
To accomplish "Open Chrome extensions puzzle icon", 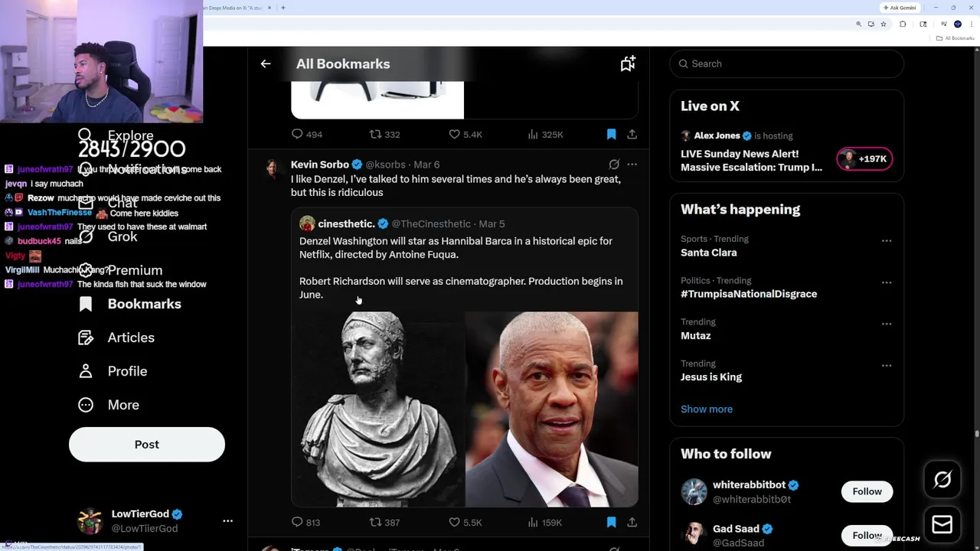I will click(x=903, y=24).
